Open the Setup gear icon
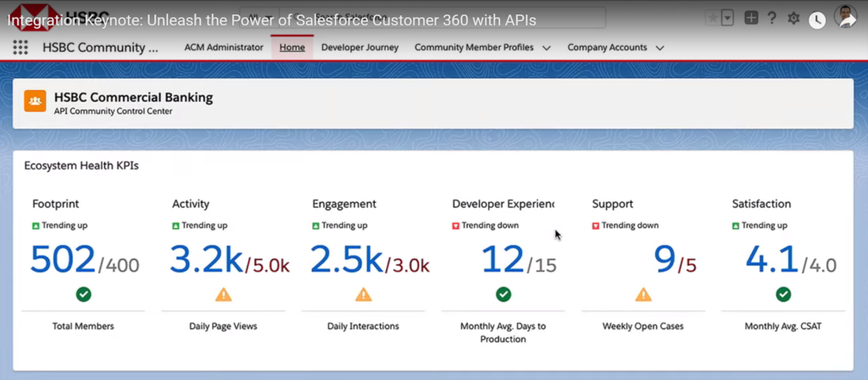The height and width of the screenshot is (380, 868). pos(793,19)
